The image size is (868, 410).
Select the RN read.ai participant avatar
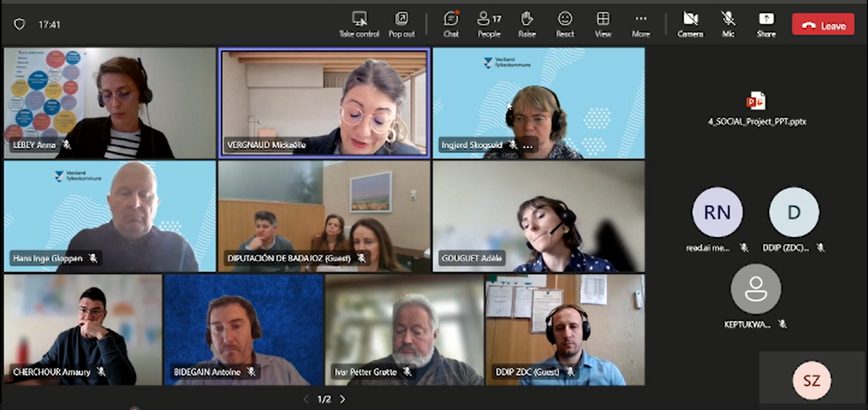tap(717, 212)
